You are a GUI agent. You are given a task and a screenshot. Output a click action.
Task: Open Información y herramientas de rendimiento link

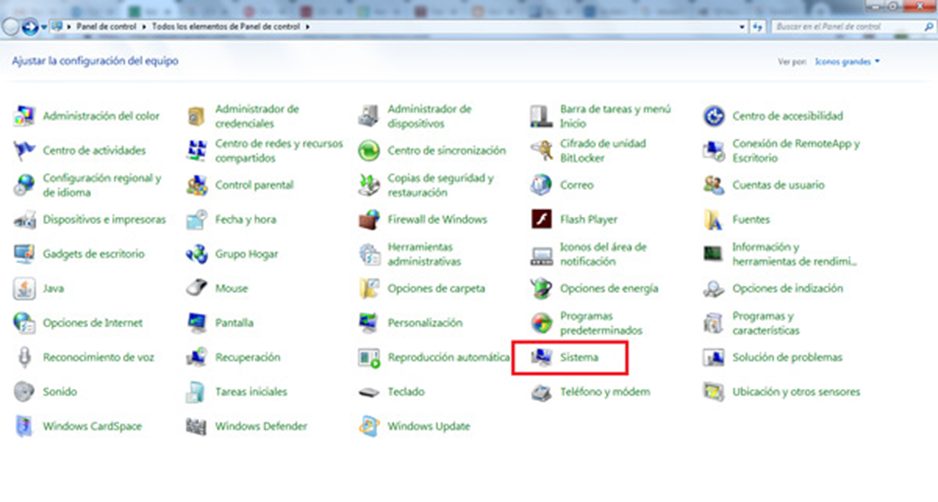(x=794, y=254)
